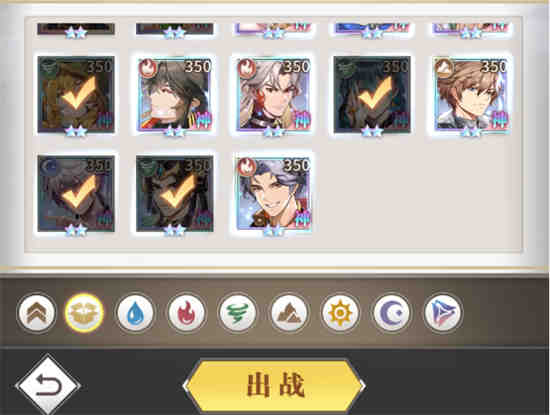
Task: Select the partially visible top-left hero card
Action: pyautogui.click(x=76, y=29)
